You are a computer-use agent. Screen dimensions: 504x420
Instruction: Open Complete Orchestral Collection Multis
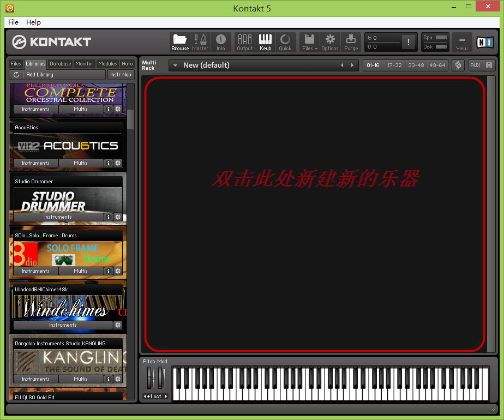tap(81, 109)
